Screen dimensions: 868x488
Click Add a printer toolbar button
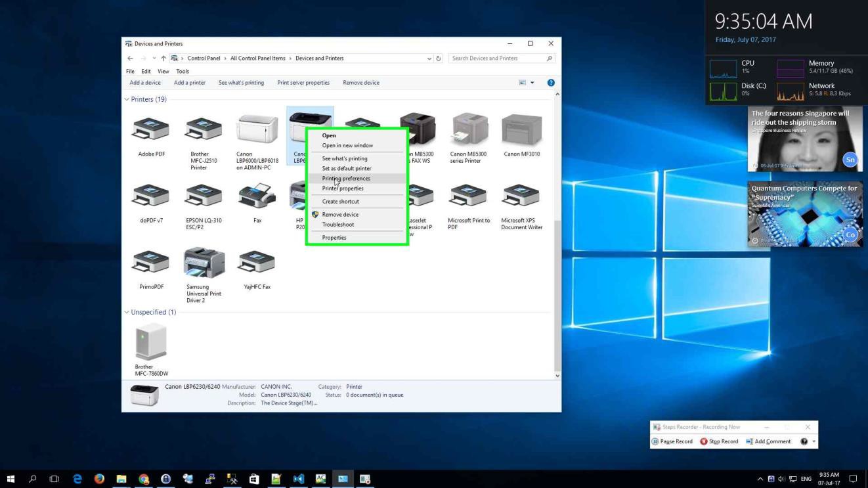coord(190,83)
